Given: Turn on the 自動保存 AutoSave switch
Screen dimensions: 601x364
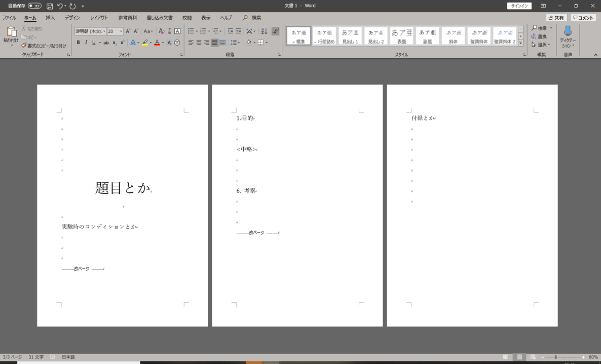Looking at the screenshot, I should coord(34,6).
